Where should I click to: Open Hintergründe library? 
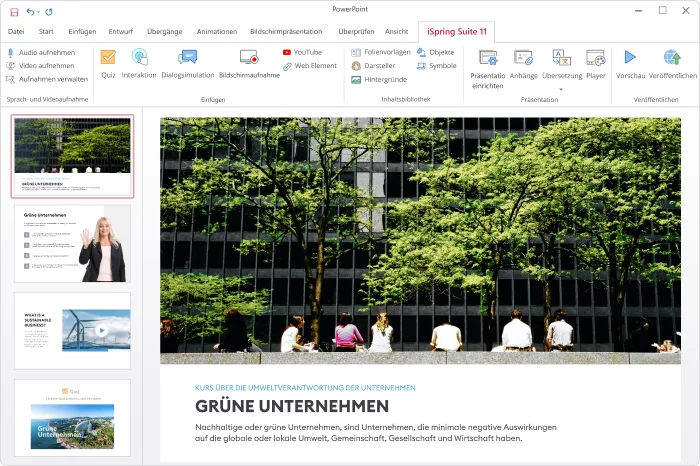pyautogui.click(x=379, y=79)
